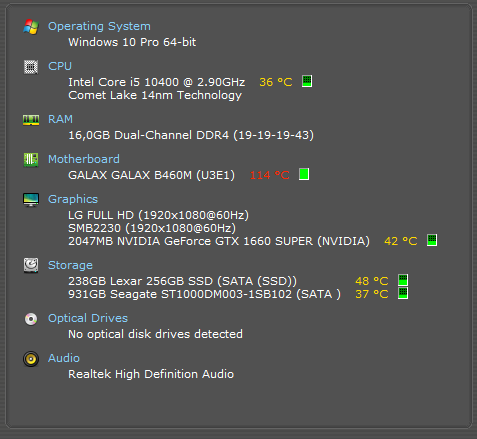Open the Audio section heading
The width and height of the screenshot is (477, 439).
coord(64,358)
